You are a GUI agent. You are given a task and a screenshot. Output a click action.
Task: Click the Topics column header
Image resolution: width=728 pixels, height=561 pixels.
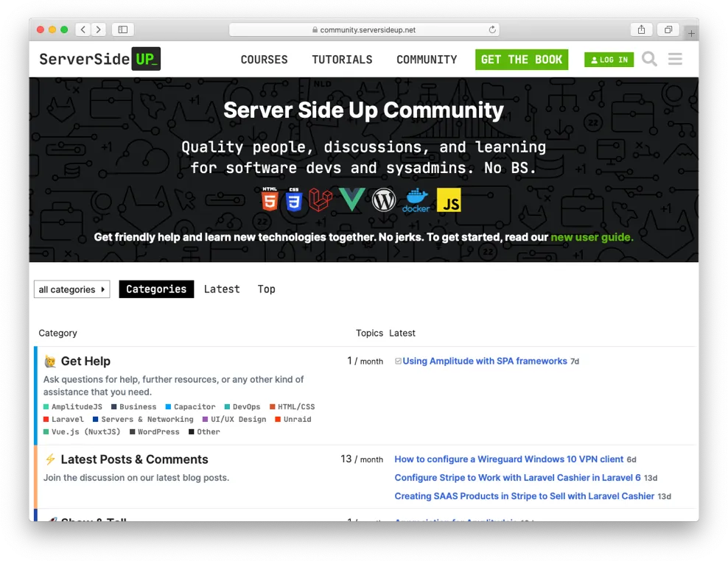tap(370, 334)
